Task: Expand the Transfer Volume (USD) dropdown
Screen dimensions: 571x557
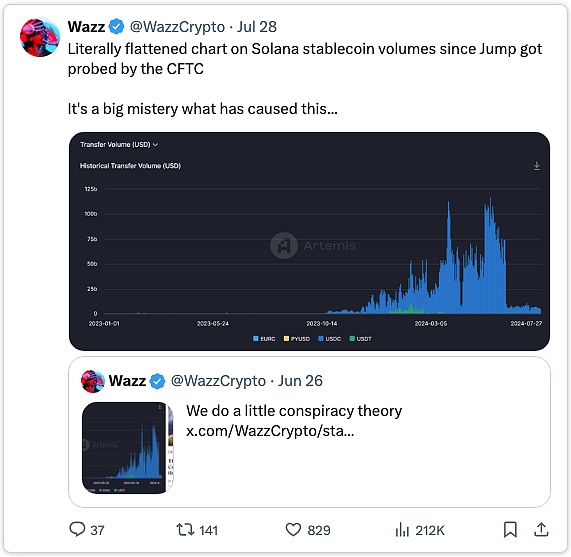Action: point(119,145)
